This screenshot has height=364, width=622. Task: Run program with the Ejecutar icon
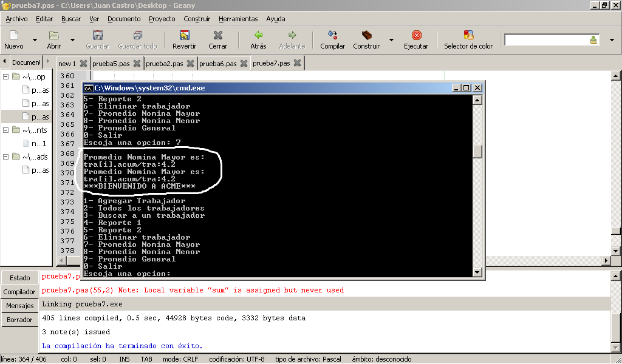[x=416, y=35]
